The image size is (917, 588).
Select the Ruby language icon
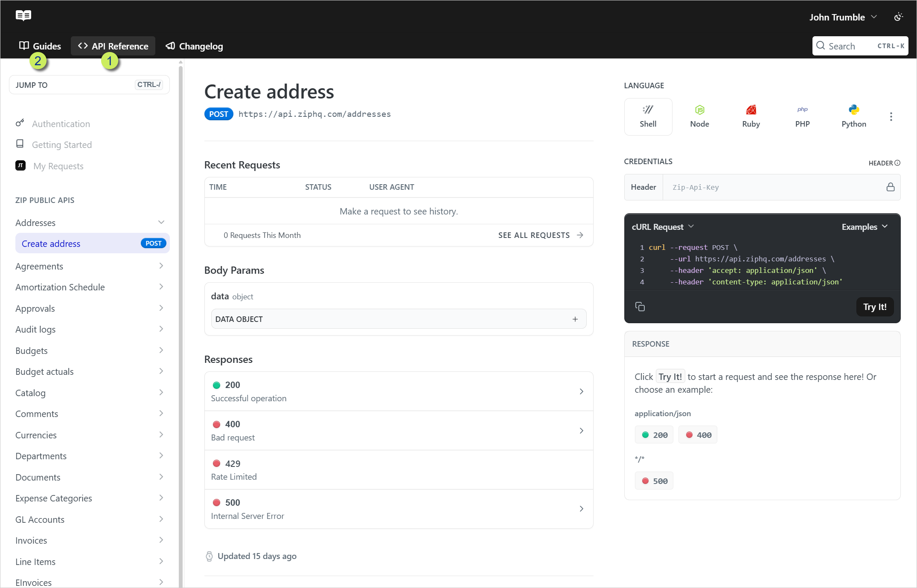pyautogui.click(x=751, y=116)
